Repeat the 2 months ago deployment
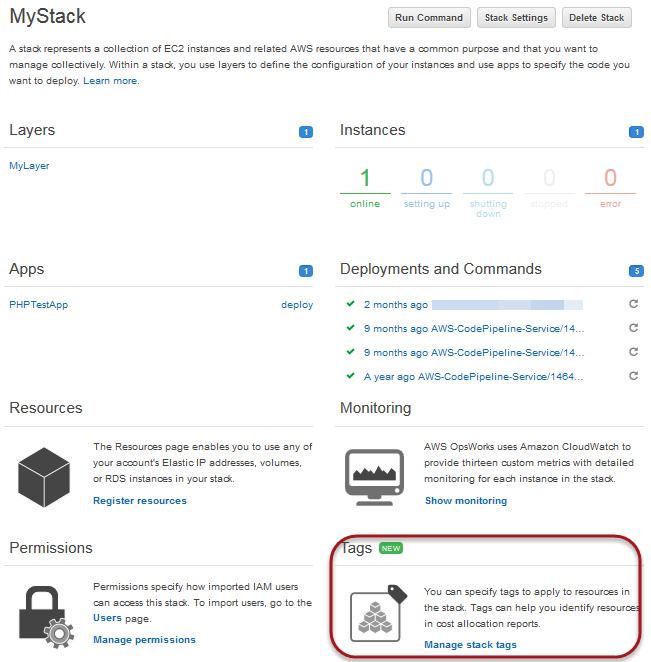 [633, 304]
